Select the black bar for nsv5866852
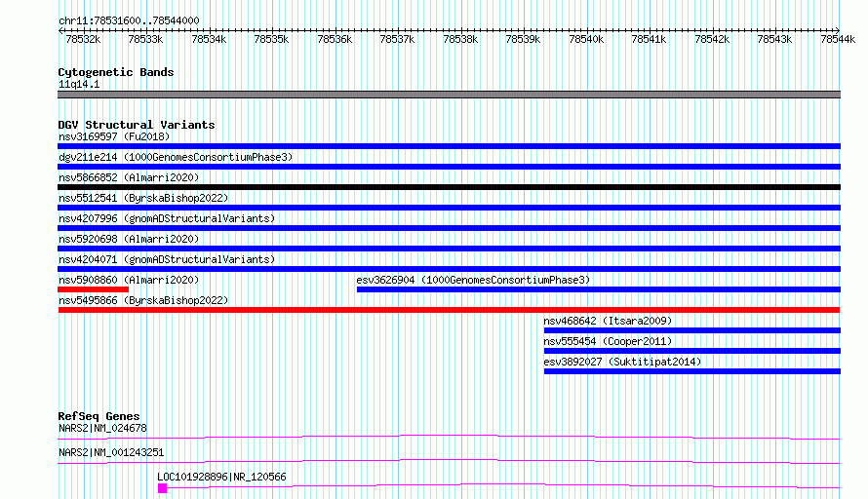Image resolution: width=868 pixels, height=499 pixels. pos(449,187)
